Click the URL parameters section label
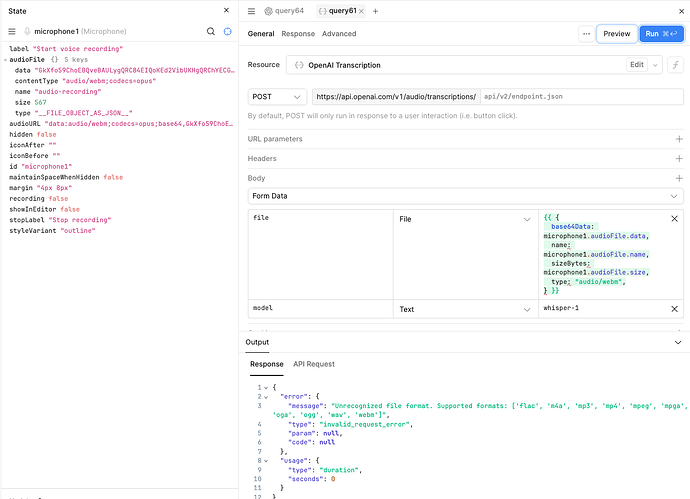This screenshot has height=499, width=690. click(x=275, y=139)
